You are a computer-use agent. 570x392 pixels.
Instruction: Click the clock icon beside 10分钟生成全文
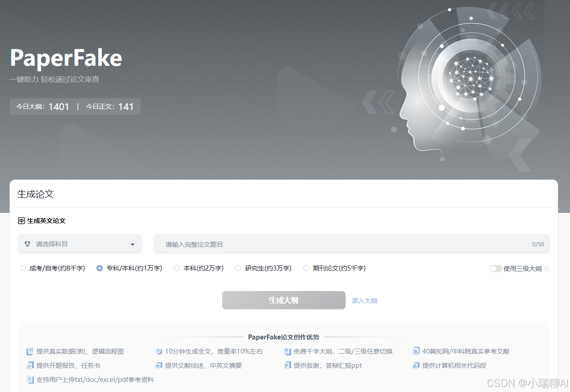pyautogui.click(x=159, y=351)
